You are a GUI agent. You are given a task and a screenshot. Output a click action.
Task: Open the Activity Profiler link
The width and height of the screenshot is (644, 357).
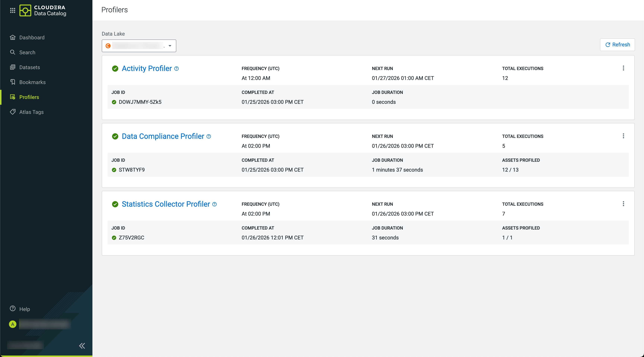(x=147, y=69)
